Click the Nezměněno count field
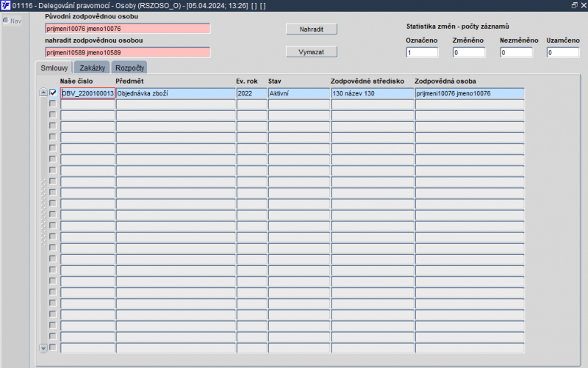The image size is (588, 368). point(516,52)
